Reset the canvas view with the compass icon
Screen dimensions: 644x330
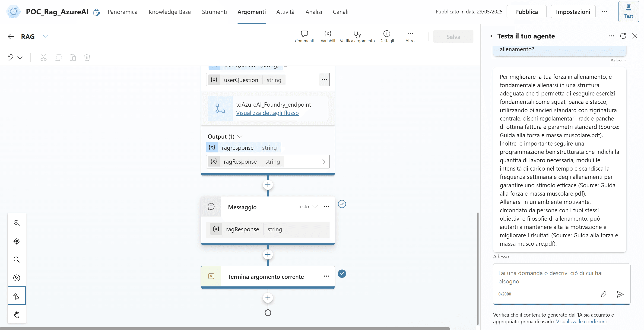point(17,277)
